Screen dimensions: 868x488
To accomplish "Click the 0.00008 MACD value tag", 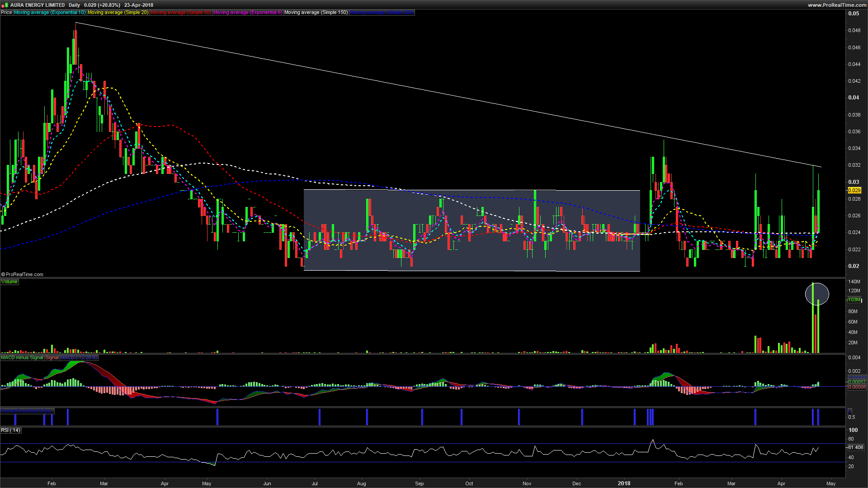I will click(857, 387).
